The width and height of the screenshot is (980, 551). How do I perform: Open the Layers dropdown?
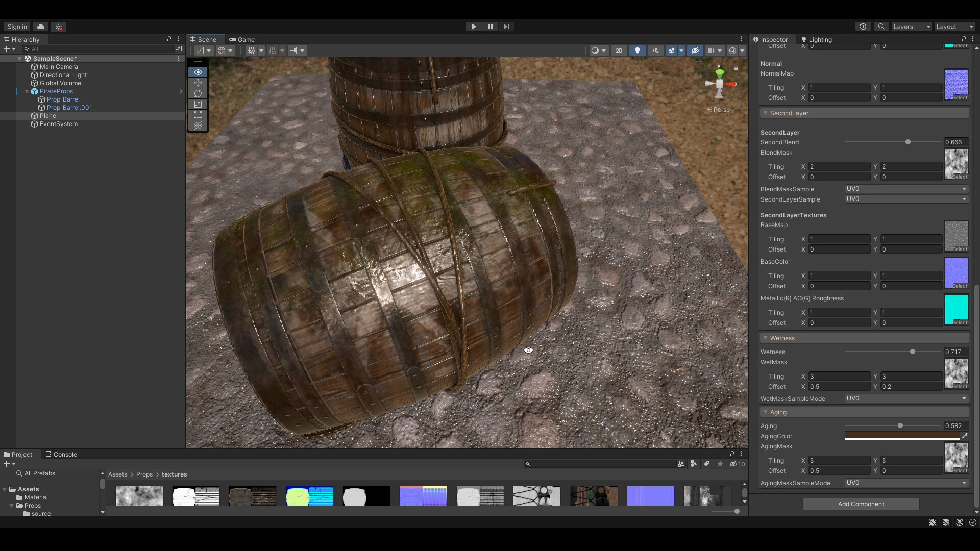[912, 27]
